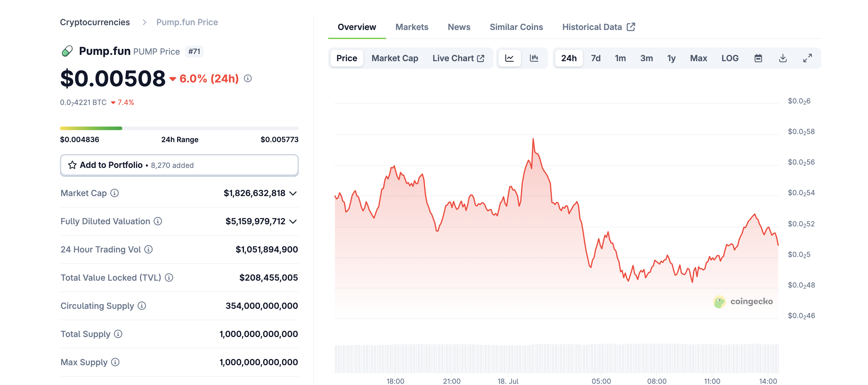Click circulating supply value 354,000,000,000
Viewport: 868px width, 385px height.
click(261, 306)
